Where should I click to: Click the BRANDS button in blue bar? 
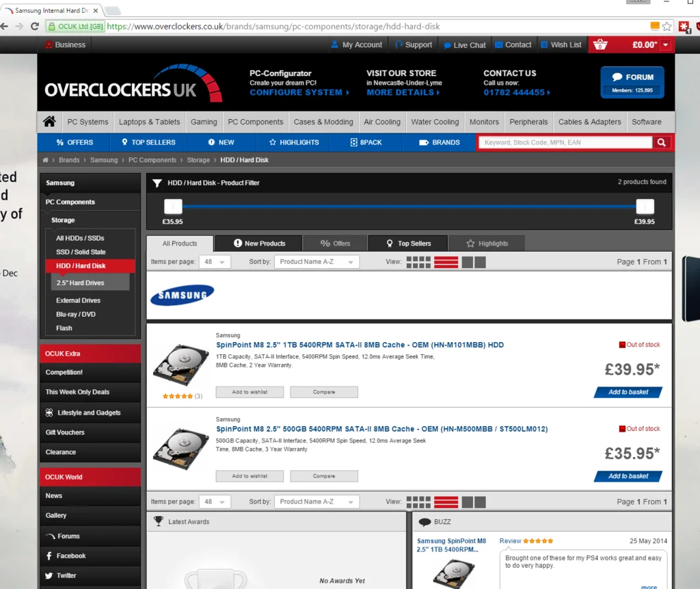(440, 142)
